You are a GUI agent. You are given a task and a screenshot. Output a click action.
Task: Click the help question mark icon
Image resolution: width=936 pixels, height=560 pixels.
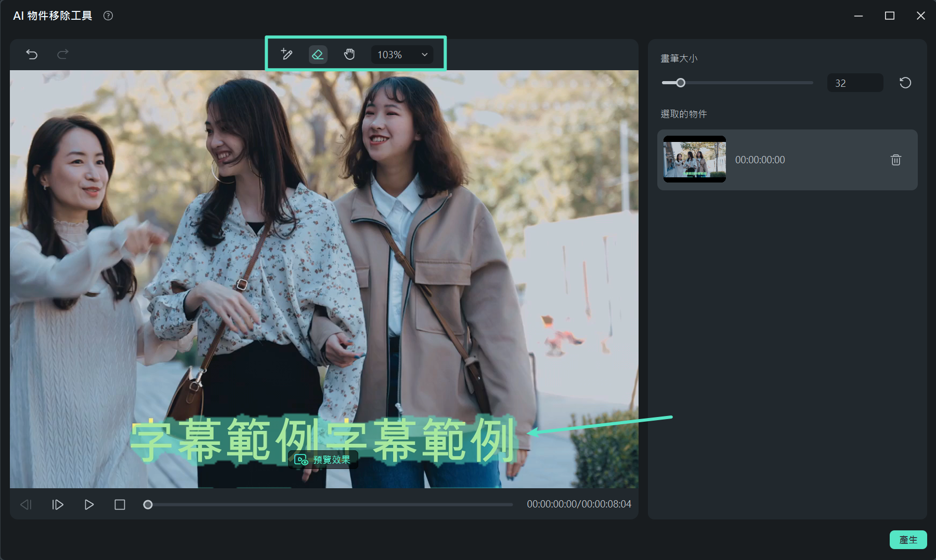coord(108,16)
